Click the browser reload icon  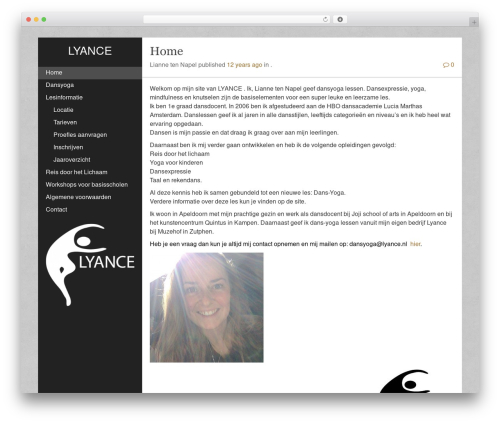point(325,20)
